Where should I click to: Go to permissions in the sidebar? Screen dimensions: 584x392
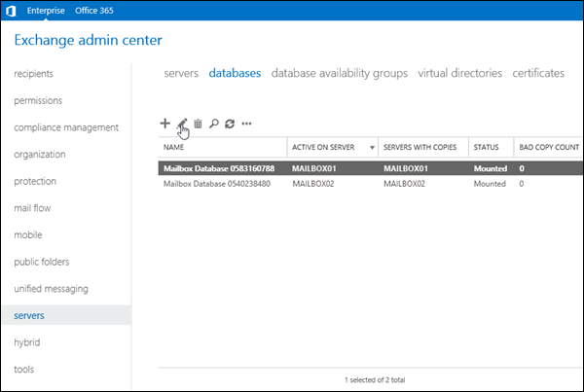click(x=38, y=100)
